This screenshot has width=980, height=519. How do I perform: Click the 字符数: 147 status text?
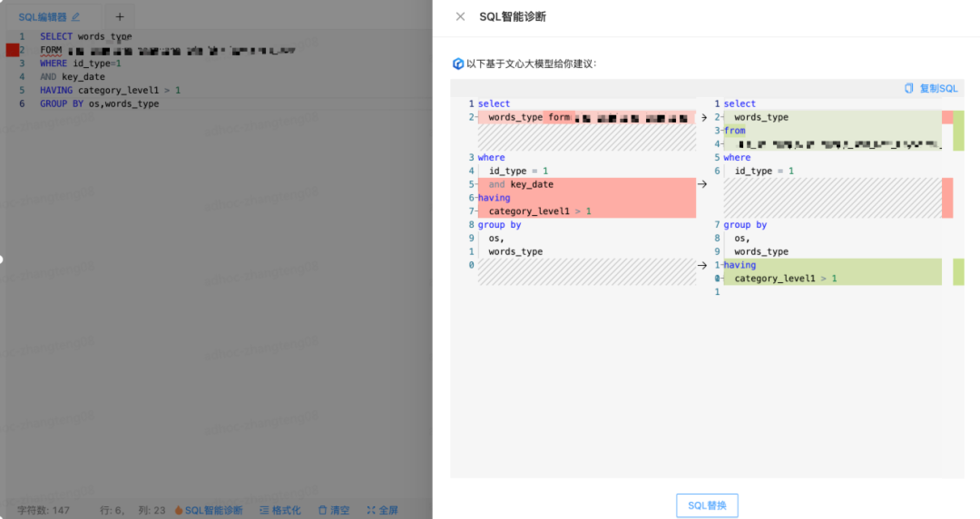pos(44,510)
